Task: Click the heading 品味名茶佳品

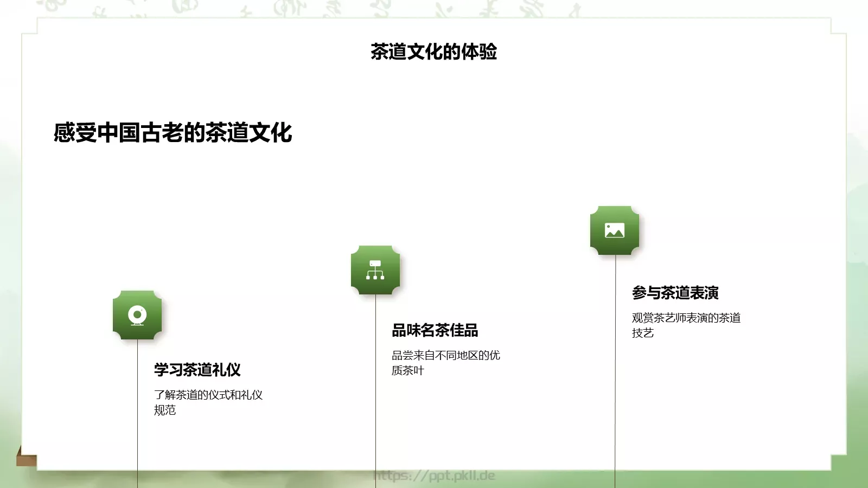Action: coord(435,330)
